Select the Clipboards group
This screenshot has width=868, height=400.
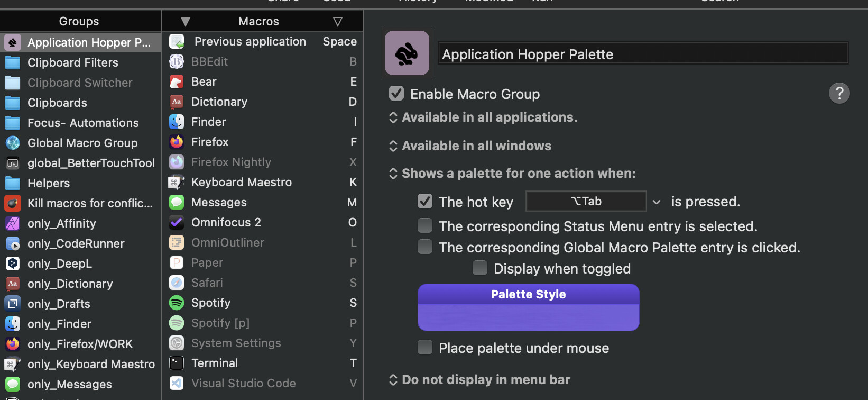click(x=80, y=103)
